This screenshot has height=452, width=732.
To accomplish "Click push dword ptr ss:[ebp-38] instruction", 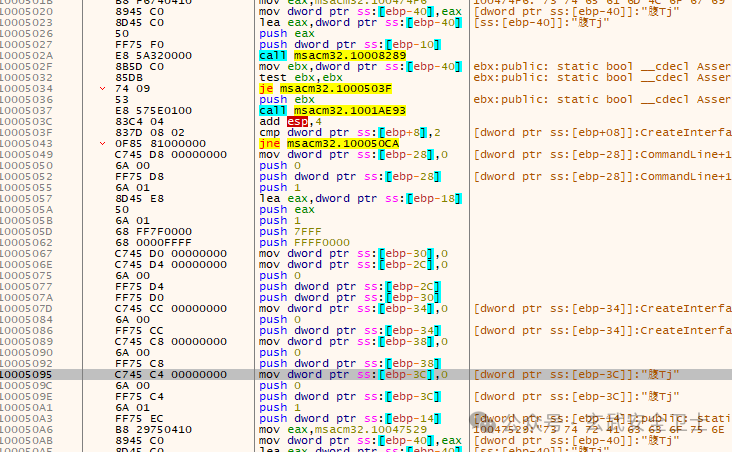I will (350, 364).
